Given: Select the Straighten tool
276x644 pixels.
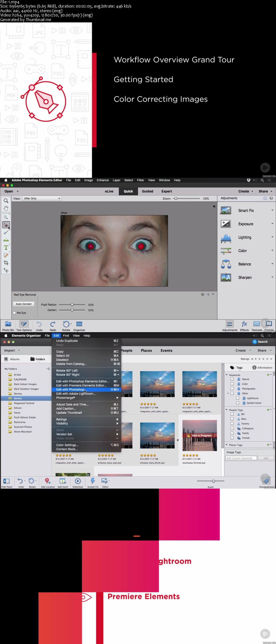Looking at the screenshot, I should [x=6, y=240].
